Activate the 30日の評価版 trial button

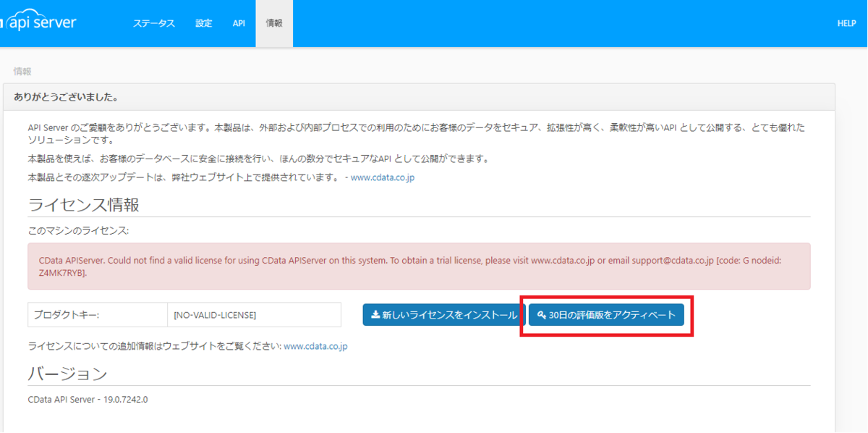click(x=606, y=315)
